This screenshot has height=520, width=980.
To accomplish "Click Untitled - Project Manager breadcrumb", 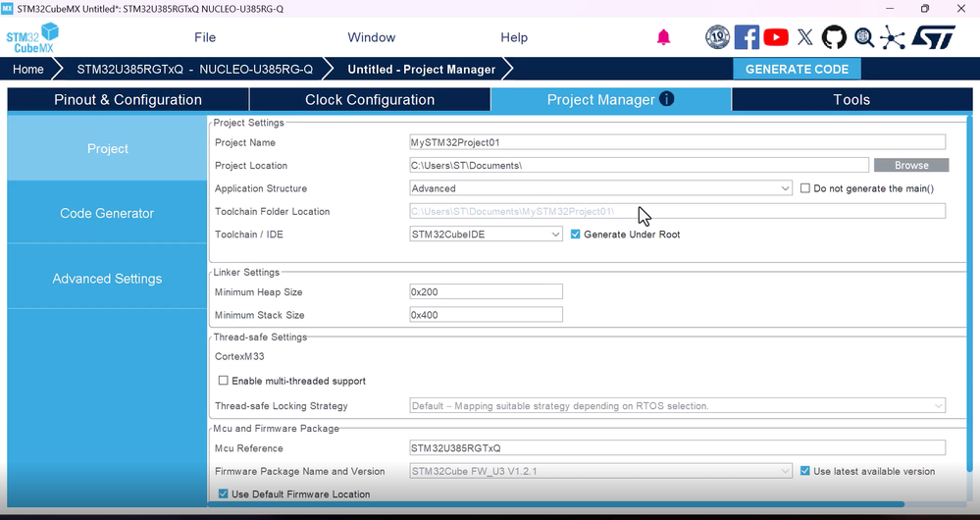I will click(421, 69).
